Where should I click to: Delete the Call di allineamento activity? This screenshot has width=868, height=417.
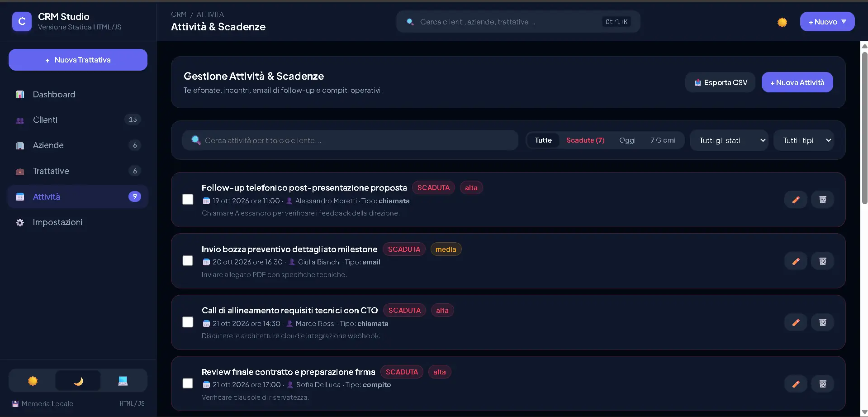click(823, 322)
